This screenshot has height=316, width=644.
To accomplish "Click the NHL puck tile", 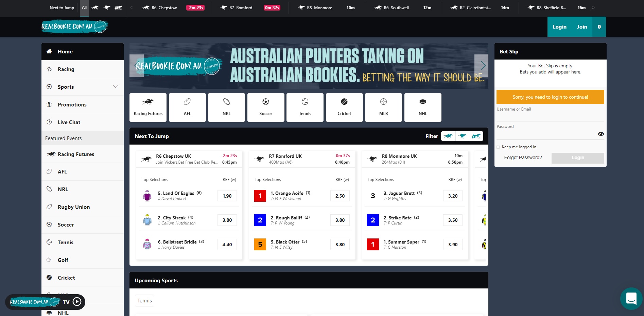I will click(x=423, y=107).
